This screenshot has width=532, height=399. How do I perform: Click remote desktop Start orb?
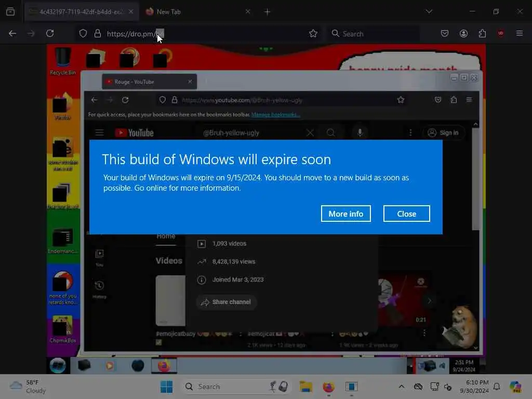(x=58, y=366)
